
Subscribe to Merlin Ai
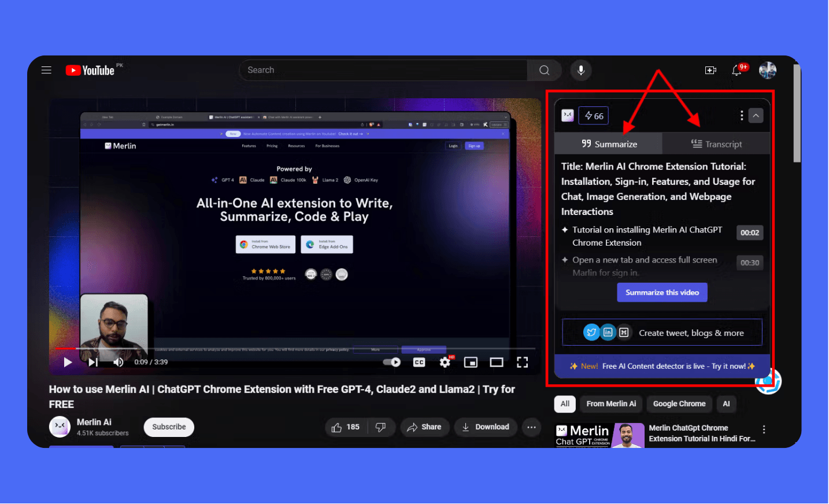(x=169, y=427)
